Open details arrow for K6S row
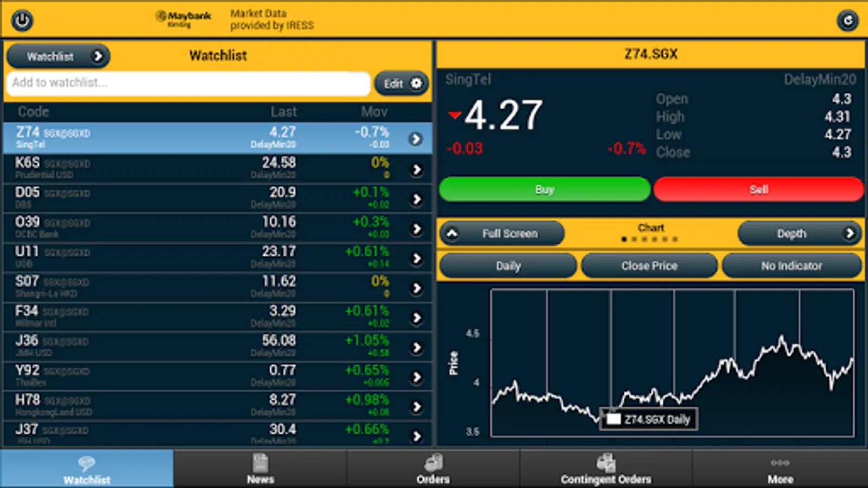Screen dimensions: 868x488 (x=416, y=170)
